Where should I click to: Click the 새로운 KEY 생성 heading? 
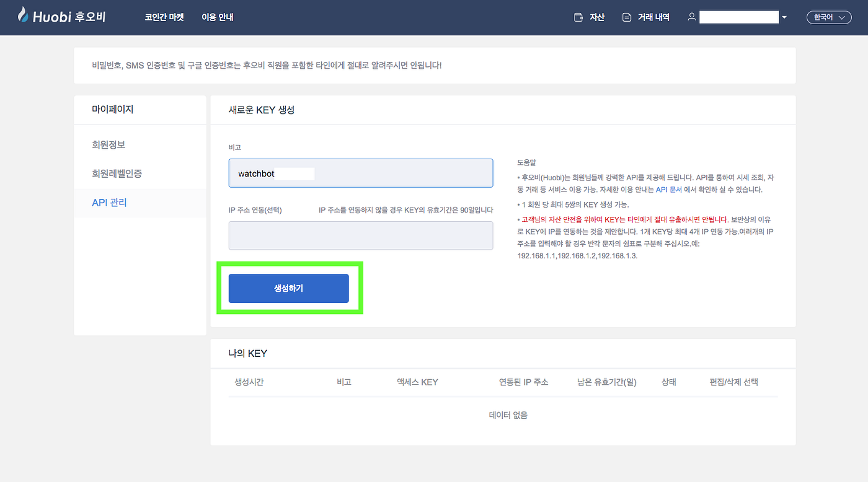(261, 110)
